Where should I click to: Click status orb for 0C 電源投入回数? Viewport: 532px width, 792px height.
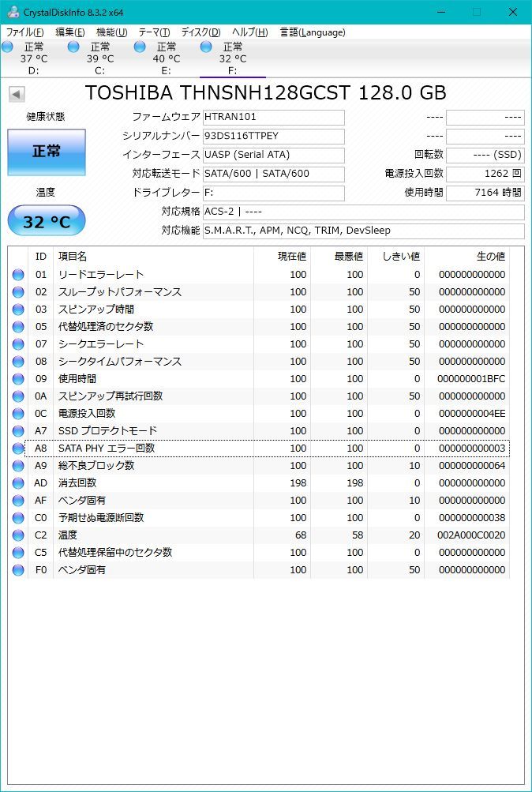[x=18, y=414]
